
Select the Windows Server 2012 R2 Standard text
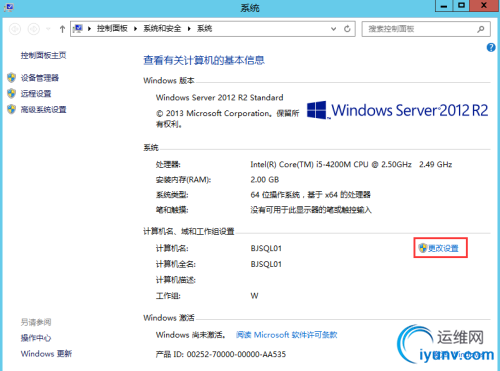220,97
